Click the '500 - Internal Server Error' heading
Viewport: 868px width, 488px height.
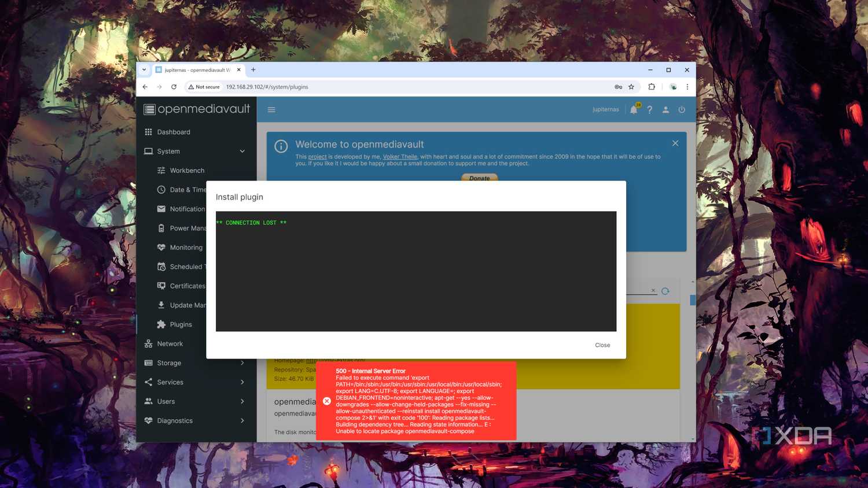pyautogui.click(x=370, y=371)
